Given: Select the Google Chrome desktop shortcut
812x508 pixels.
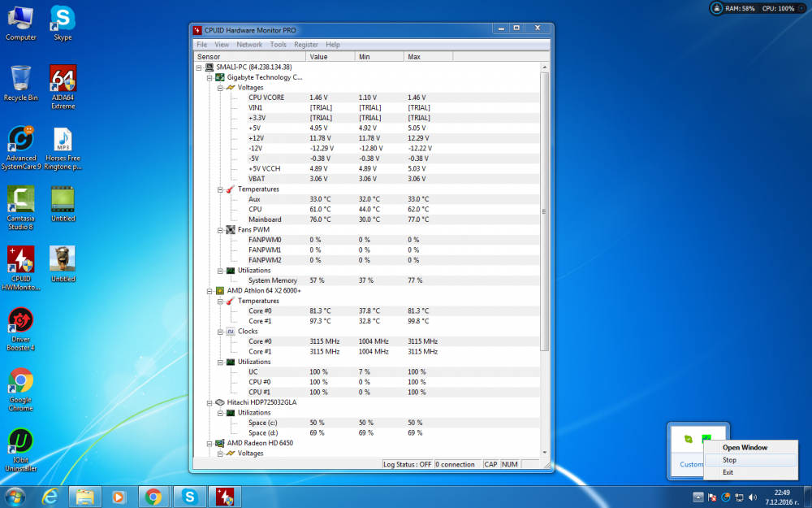Looking at the screenshot, I should 21,390.
